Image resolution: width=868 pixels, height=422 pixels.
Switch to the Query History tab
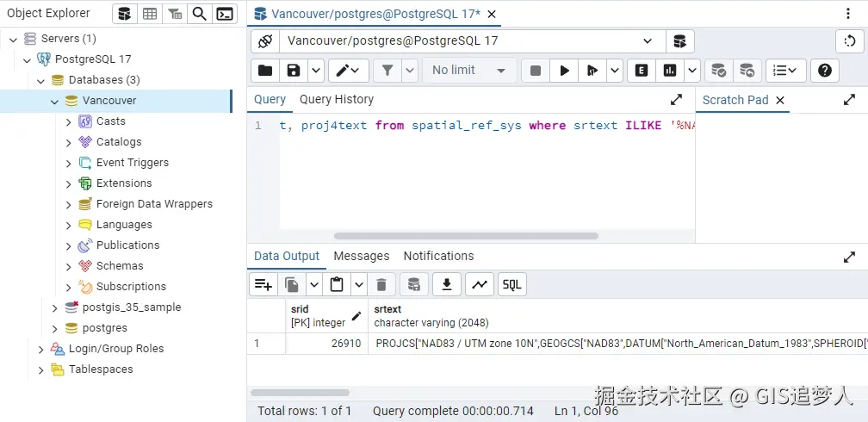point(337,100)
